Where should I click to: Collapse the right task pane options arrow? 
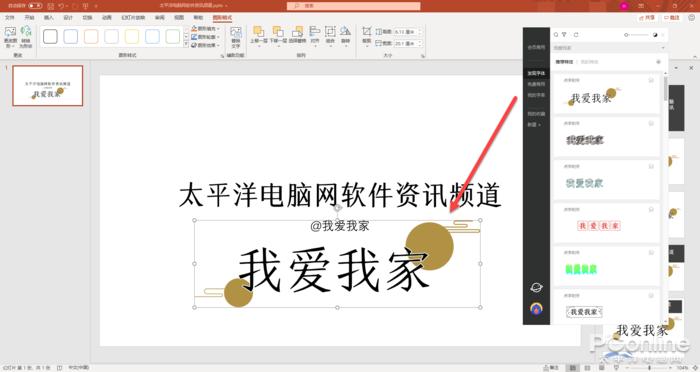coord(676,68)
